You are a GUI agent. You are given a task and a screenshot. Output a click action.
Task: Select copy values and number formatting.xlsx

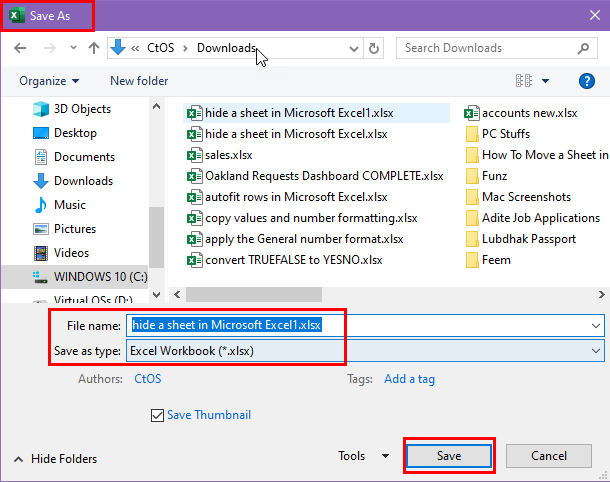(302, 218)
